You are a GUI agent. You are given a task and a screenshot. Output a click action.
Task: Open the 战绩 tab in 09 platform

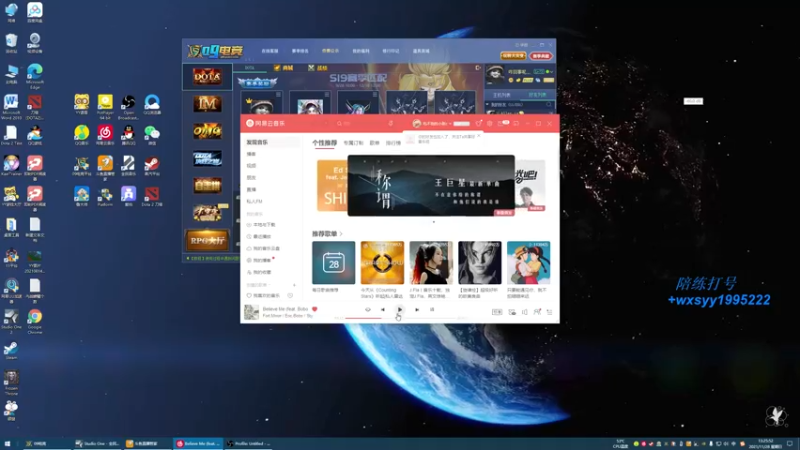tap(318, 67)
